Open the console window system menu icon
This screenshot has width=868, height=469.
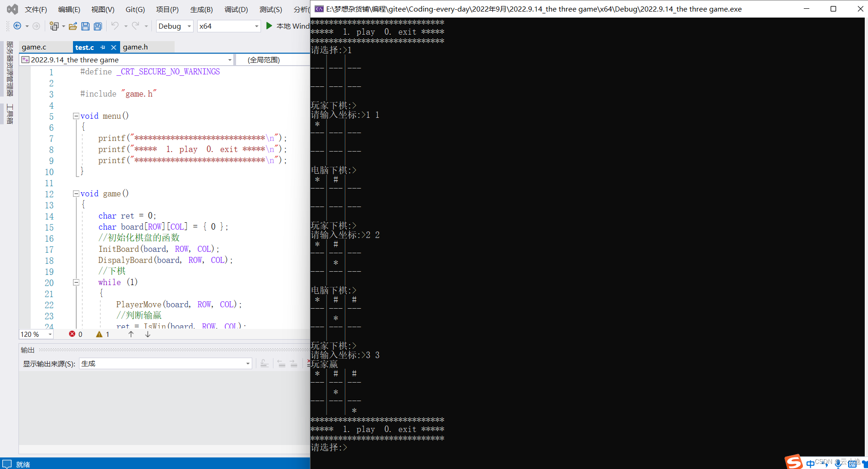[319, 9]
